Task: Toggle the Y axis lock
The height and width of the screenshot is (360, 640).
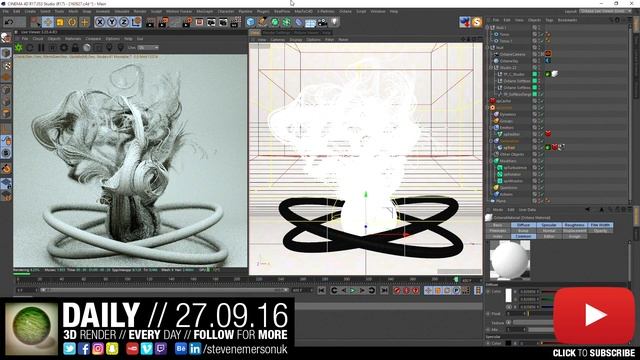Action: [x=112, y=22]
